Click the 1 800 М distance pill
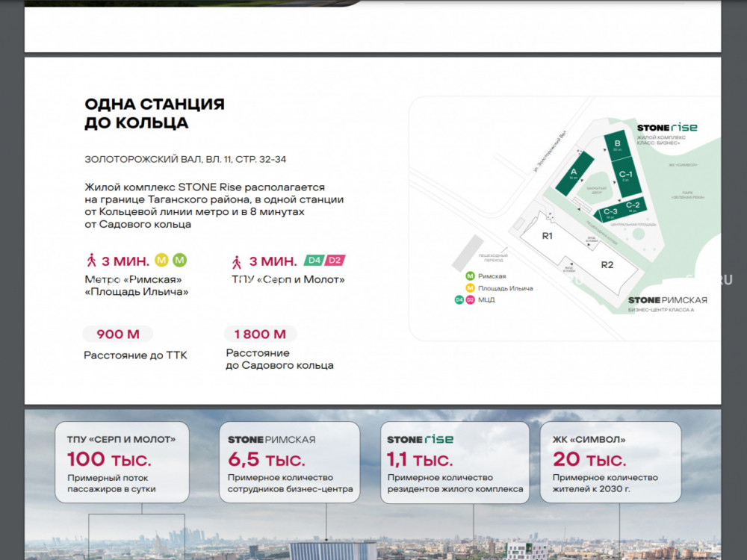 pyautogui.click(x=260, y=334)
